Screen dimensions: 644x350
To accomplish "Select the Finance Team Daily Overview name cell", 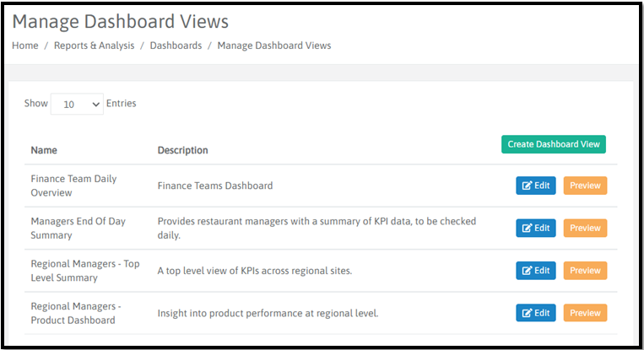I will pyautogui.click(x=73, y=186).
